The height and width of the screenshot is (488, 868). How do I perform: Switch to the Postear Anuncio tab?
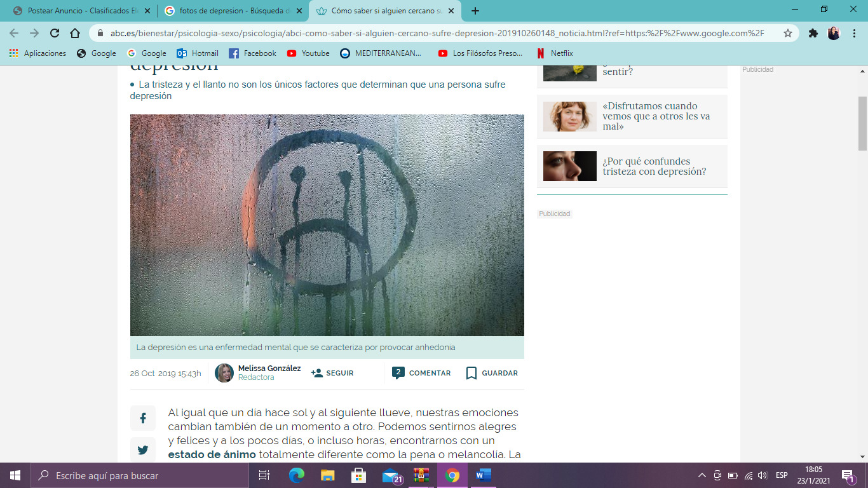[79, 11]
